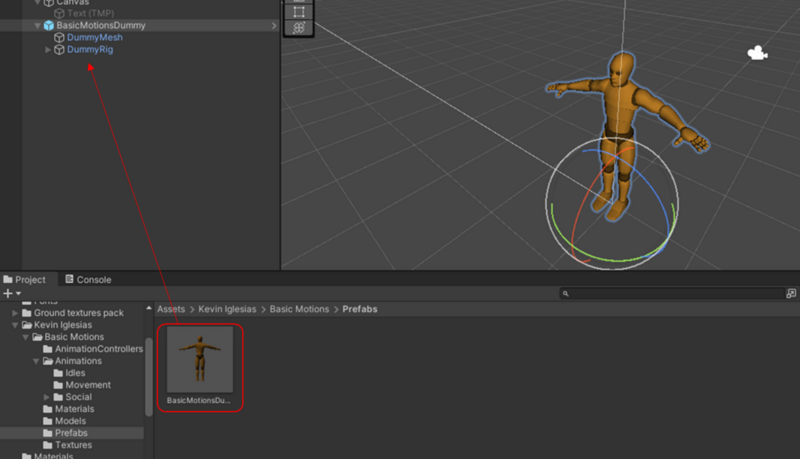This screenshot has width=800, height=459.
Task: Select the Basic Motions folder label
Action: pyautogui.click(x=74, y=337)
